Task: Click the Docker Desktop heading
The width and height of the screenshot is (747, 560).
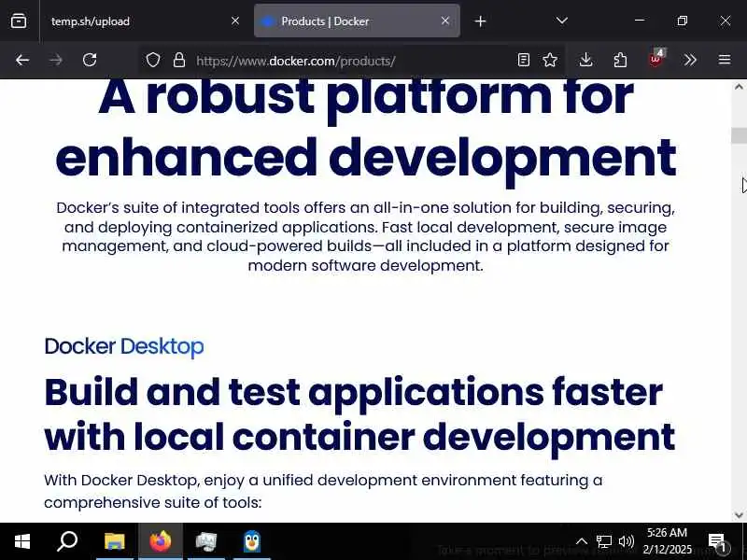Action: pyautogui.click(x=124, y=346)
